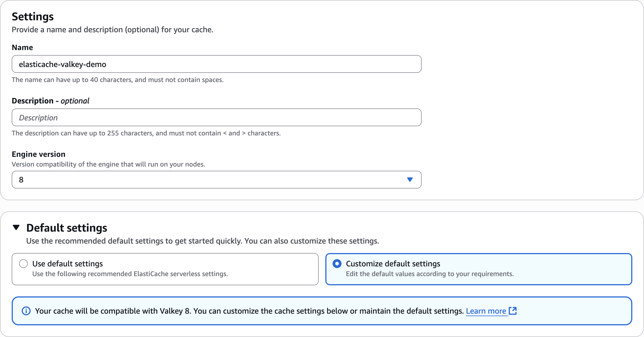Image resolution: width=644 pixels, height=337 pixels.
Task: Click the Engine version compatibility description text
Action: coord(108,164)
